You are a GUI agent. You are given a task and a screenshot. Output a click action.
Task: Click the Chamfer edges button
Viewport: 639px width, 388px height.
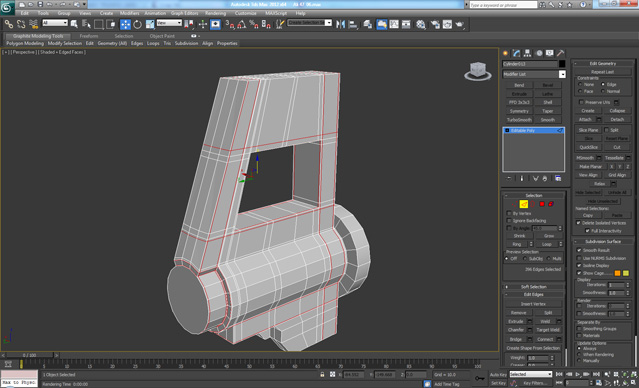[516, 330]
